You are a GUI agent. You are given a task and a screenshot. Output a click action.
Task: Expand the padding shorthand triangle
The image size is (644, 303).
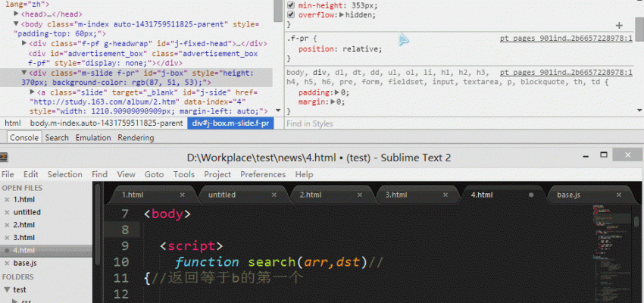tap(338, 92)
